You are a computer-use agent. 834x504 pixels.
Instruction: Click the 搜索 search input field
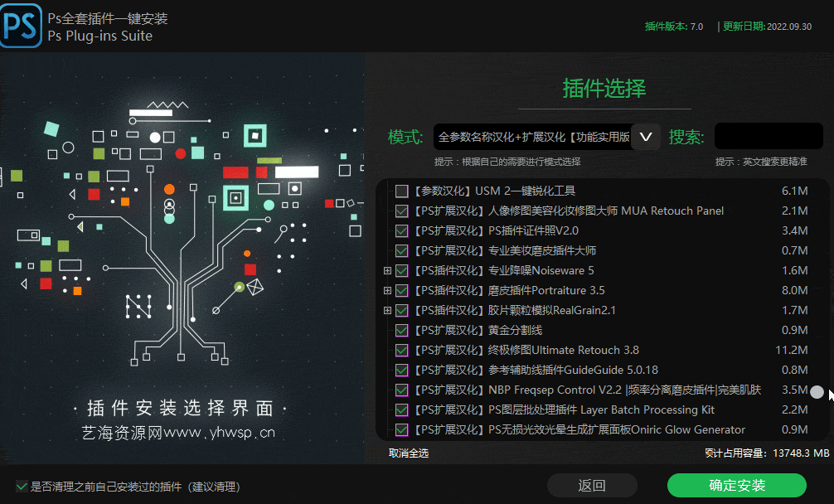pyautogui.click(x=769, y=136)
